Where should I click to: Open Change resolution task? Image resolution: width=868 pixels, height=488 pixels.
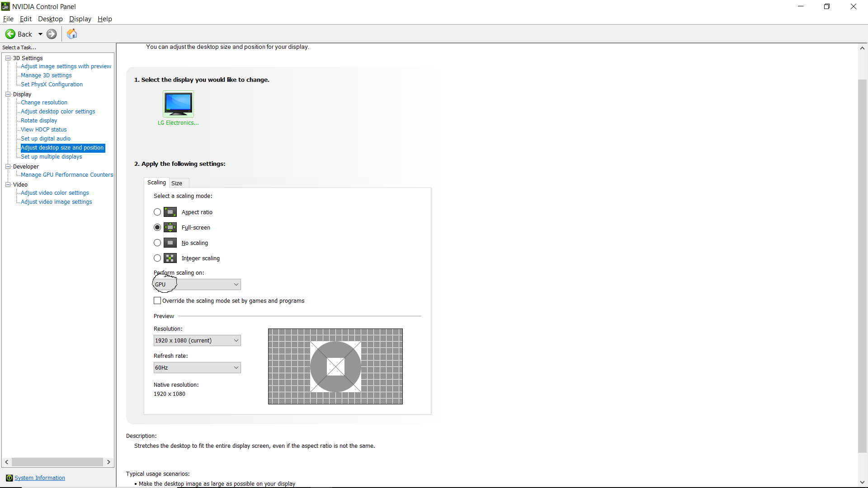[x=44, y=103]
